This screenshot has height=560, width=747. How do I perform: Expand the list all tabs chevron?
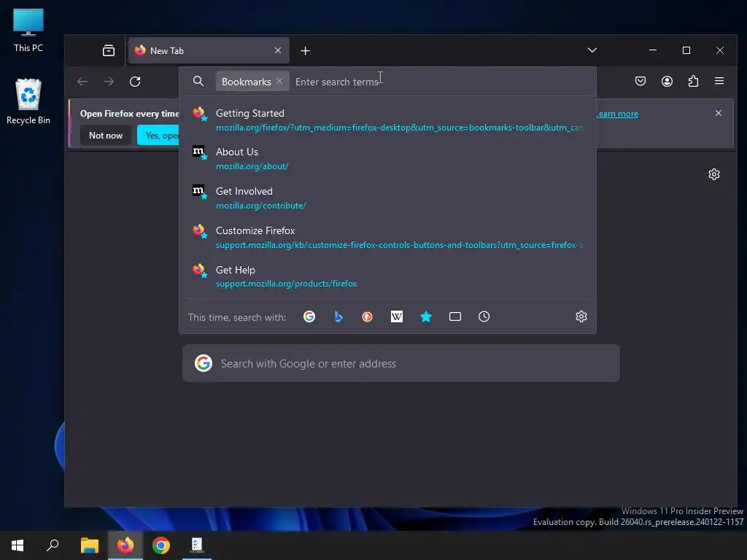pos(592,50)
